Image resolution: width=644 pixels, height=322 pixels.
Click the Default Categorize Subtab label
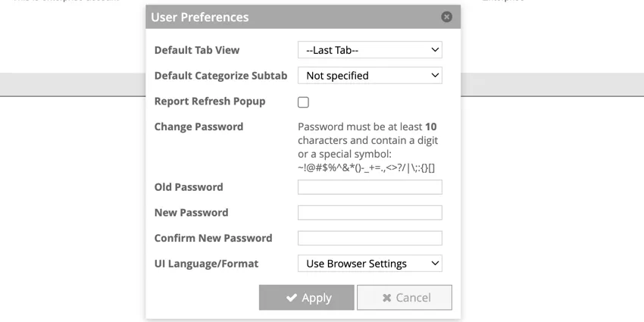tap(220, 76)
